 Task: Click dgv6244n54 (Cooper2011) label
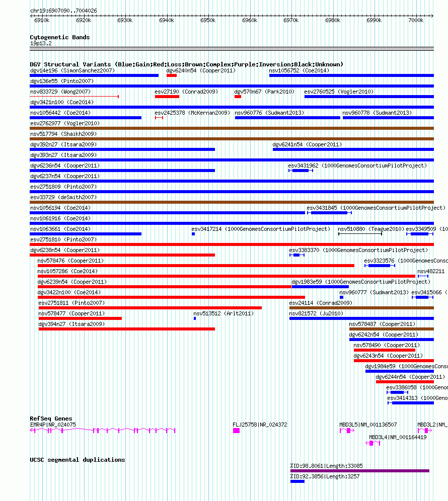tap(410, 376)
